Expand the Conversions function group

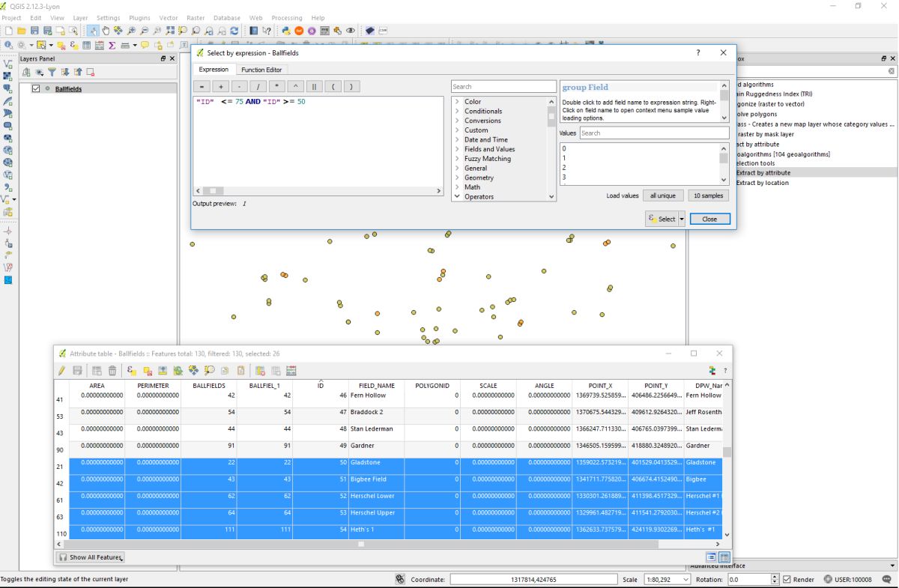click(x=457, y=121)
